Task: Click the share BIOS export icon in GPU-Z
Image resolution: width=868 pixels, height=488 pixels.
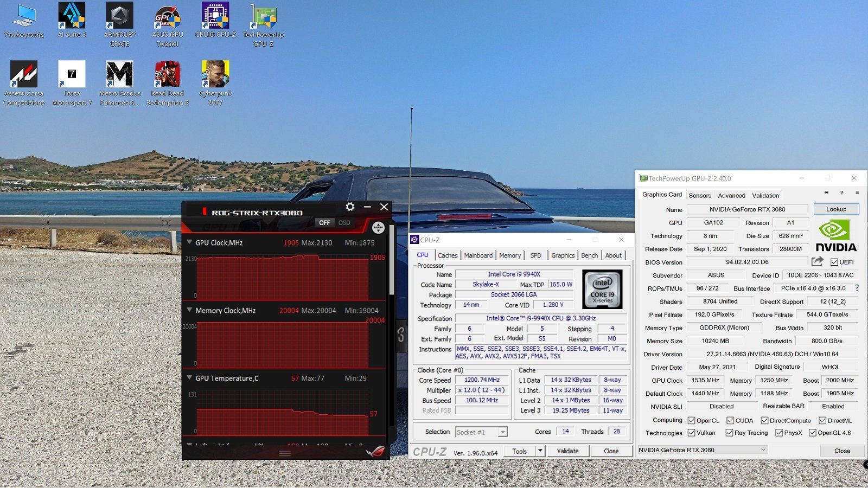Action: [x=818, y=261]
